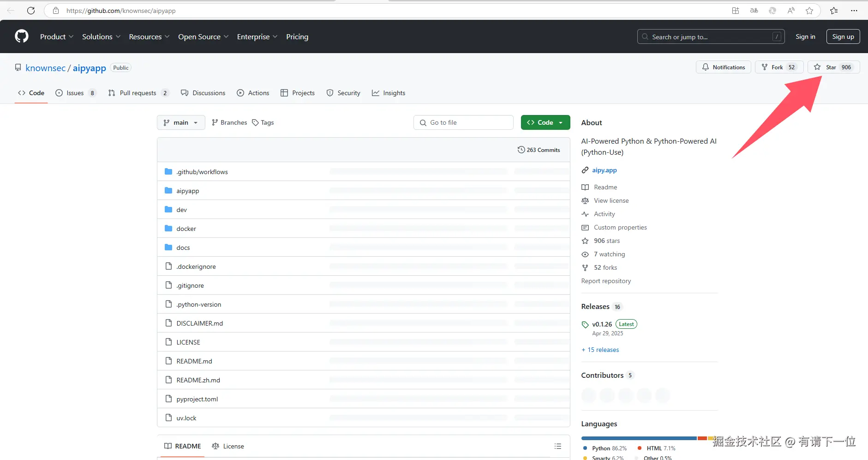Click the Readme book icon in About
The image size is (868, 460).
pyautogui.click(x=585, y=187)
